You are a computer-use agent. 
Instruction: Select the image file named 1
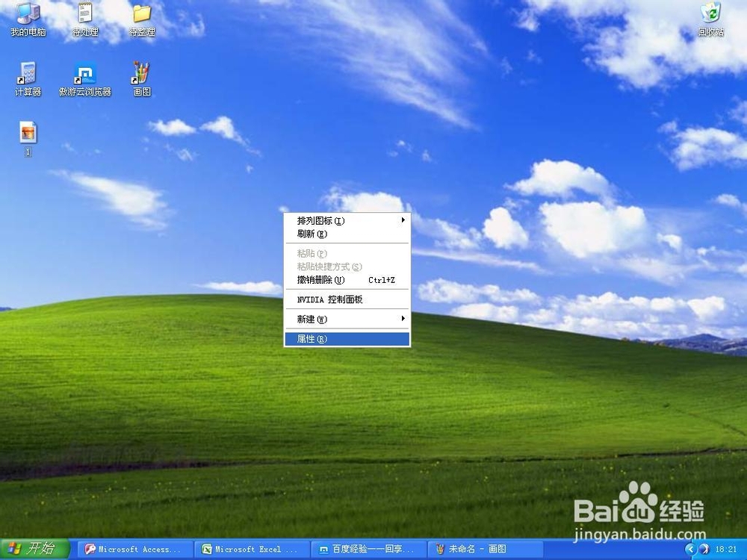tap(28, 139)
